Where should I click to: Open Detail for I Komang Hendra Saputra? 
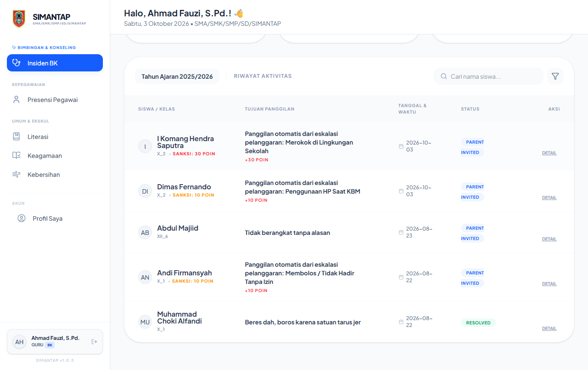(549, 153)
